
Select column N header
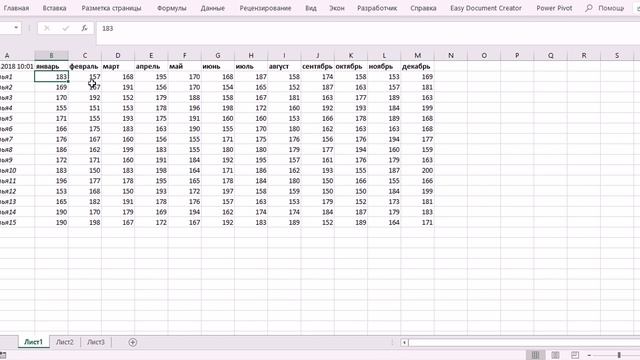(x=451, y=56)
